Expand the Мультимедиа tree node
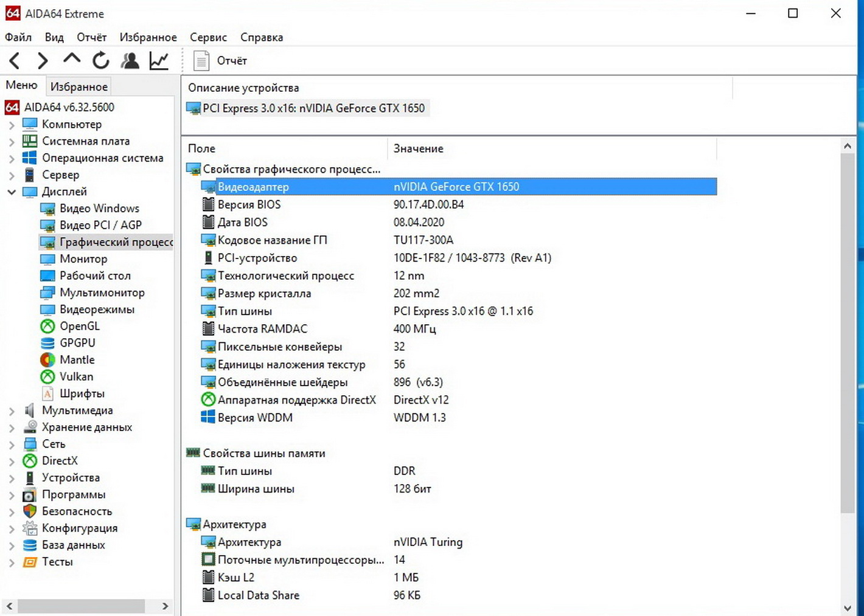This screenshot has width=864, height=616. [x=12, y=411]
